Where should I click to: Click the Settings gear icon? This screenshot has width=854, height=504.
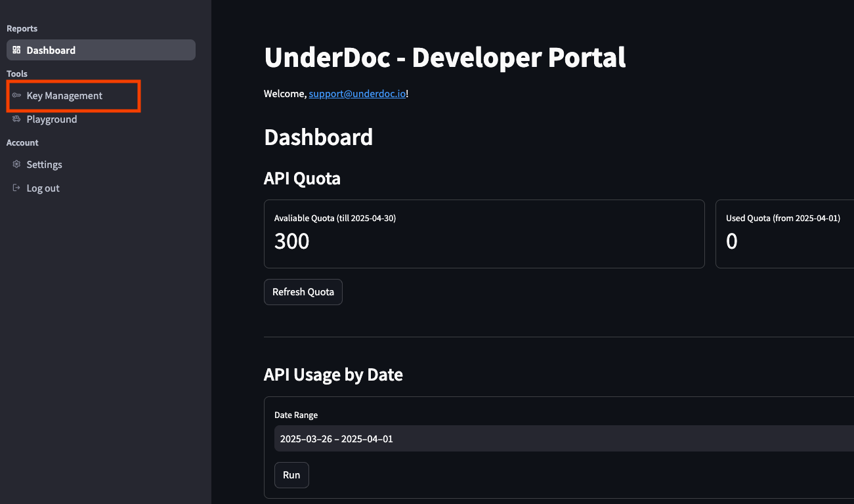[16, 164]
